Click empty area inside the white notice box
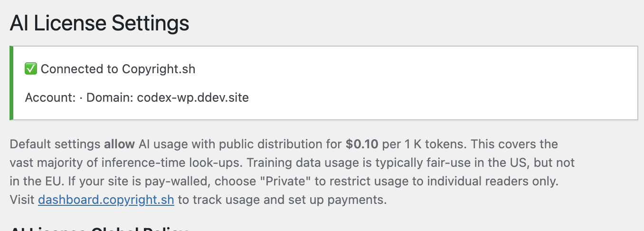Viewport: 644px width, 231px height. pos(427,83)
